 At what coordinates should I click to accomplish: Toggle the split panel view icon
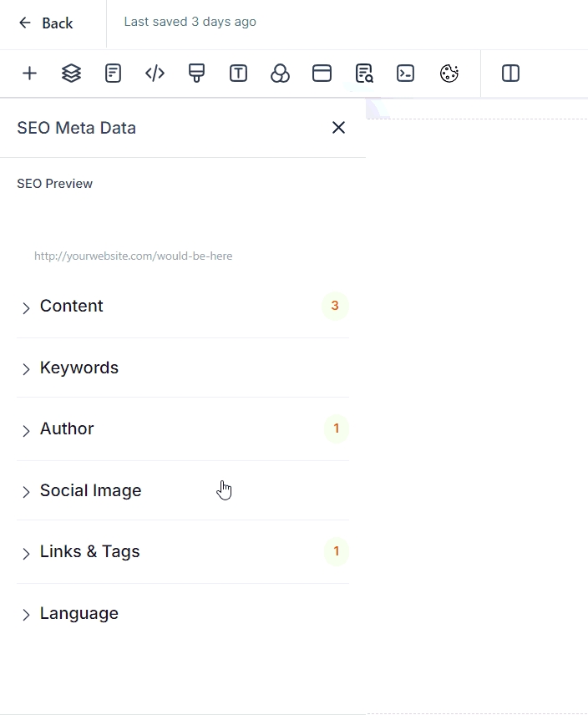pos(510,74)
